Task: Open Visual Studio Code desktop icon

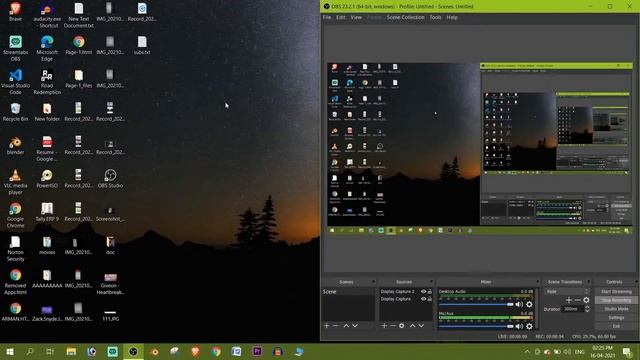Action: point(16,82)
